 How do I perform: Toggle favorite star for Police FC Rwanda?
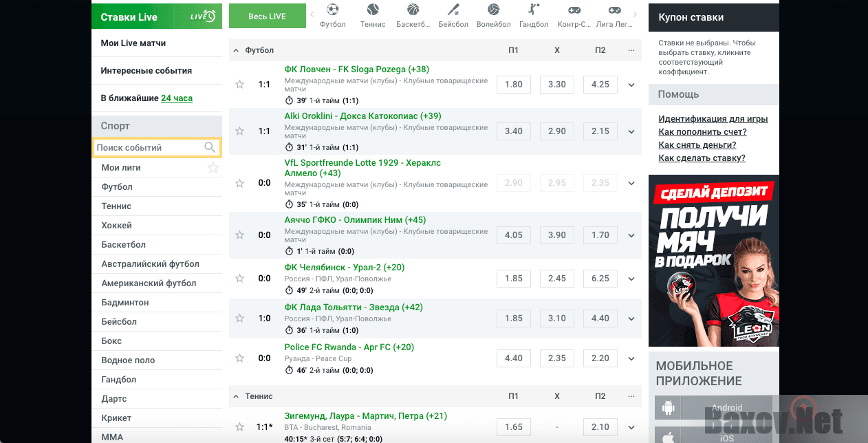tap(240, 358)
